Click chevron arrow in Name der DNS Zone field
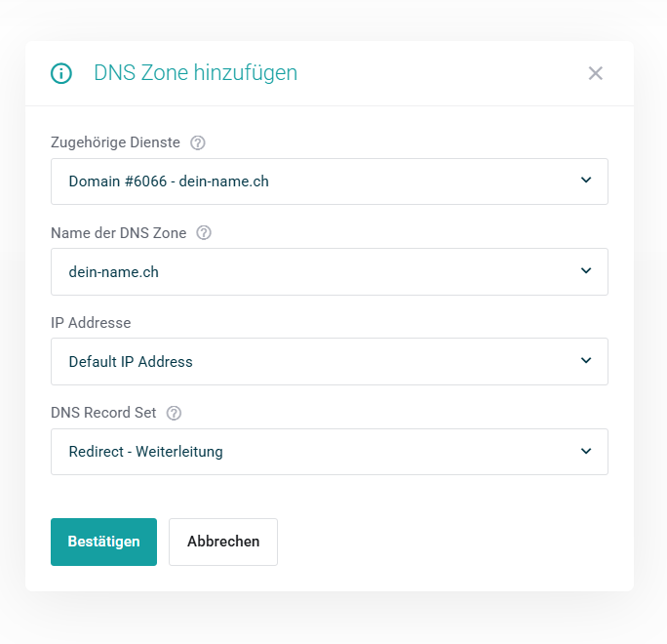The height and width of the screenshot is (644, 667). pyautogui.click(x=586, y=271)
